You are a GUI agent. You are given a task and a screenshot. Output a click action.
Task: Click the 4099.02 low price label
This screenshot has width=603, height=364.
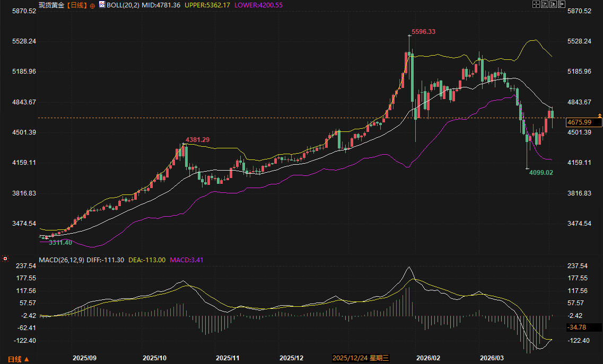point(541,173)
